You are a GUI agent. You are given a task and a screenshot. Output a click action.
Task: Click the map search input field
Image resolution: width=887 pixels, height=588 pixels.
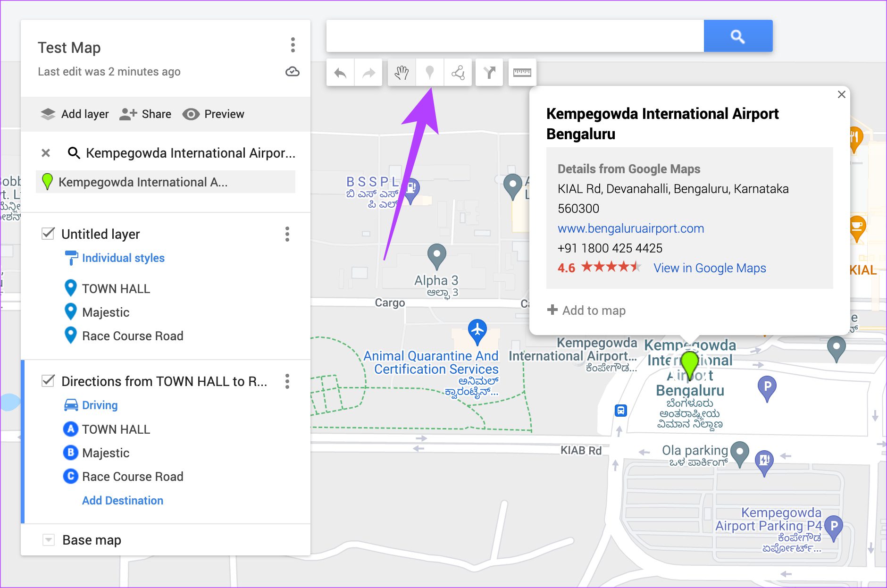point(514,36)
